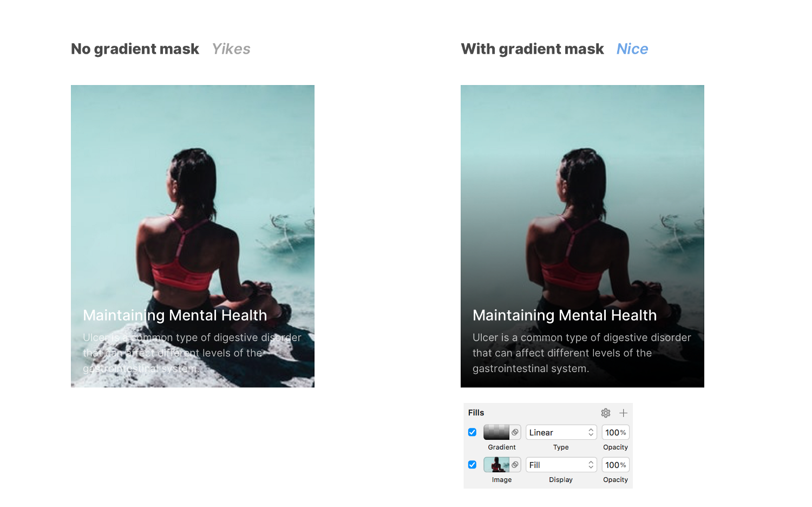Click the blue 'Nice' label
Image resolution: width=812 pixels, height=507 pixels.
632,49
